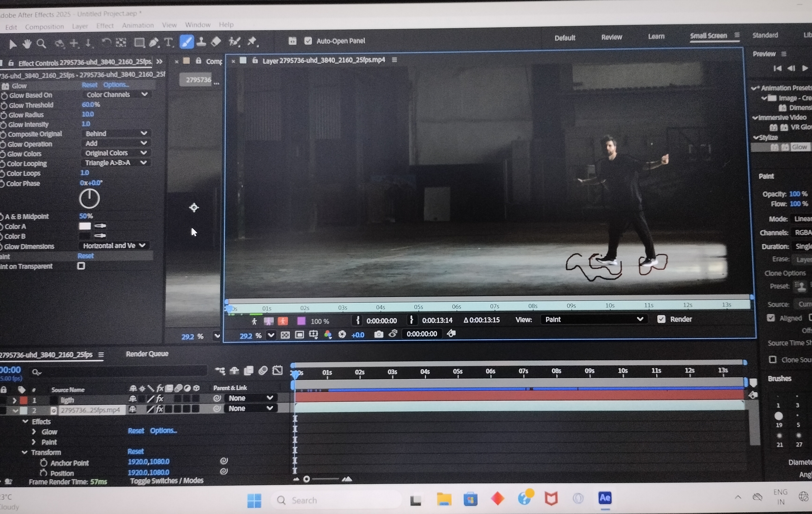Uncheck the Auto-Open Panel checkbox
The height and width of the screenshot is (514, 812).
pos(308,41)
